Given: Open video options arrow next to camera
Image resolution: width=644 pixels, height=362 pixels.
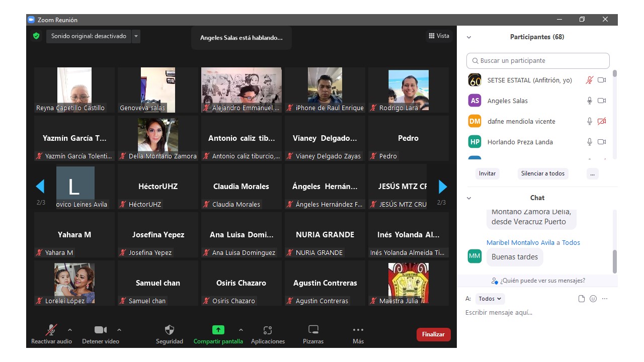Looking at the screenshot, I should (x=119, y=330).
